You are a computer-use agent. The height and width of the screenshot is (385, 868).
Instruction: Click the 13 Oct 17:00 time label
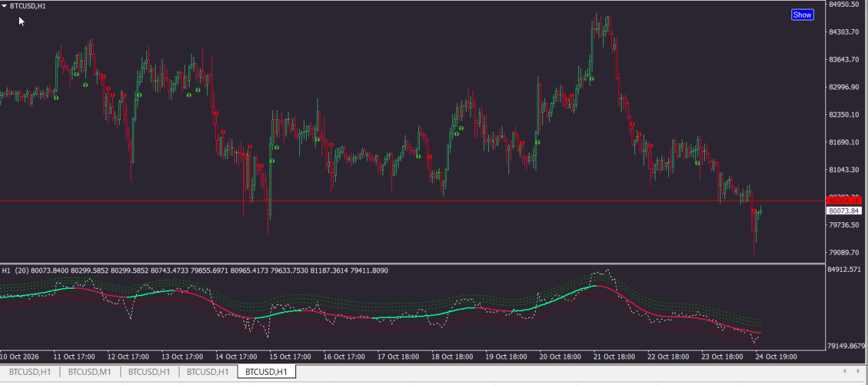click(x=182, y=356)
